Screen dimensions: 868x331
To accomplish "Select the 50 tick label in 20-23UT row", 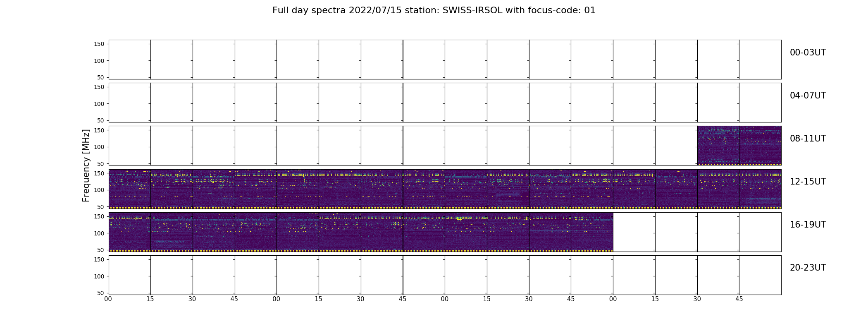I will point(101,293).
